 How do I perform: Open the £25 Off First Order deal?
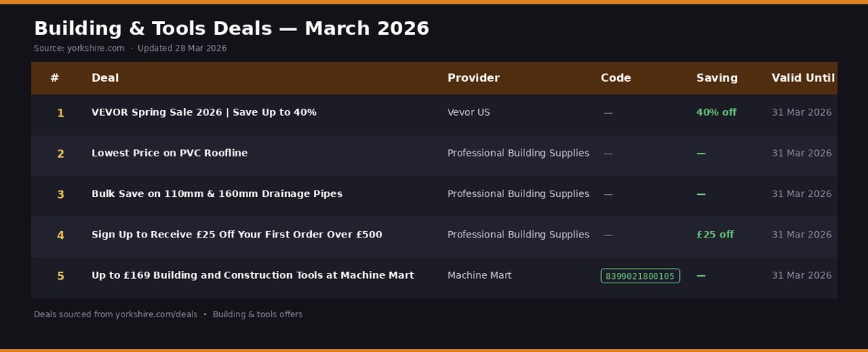point(237,235)
